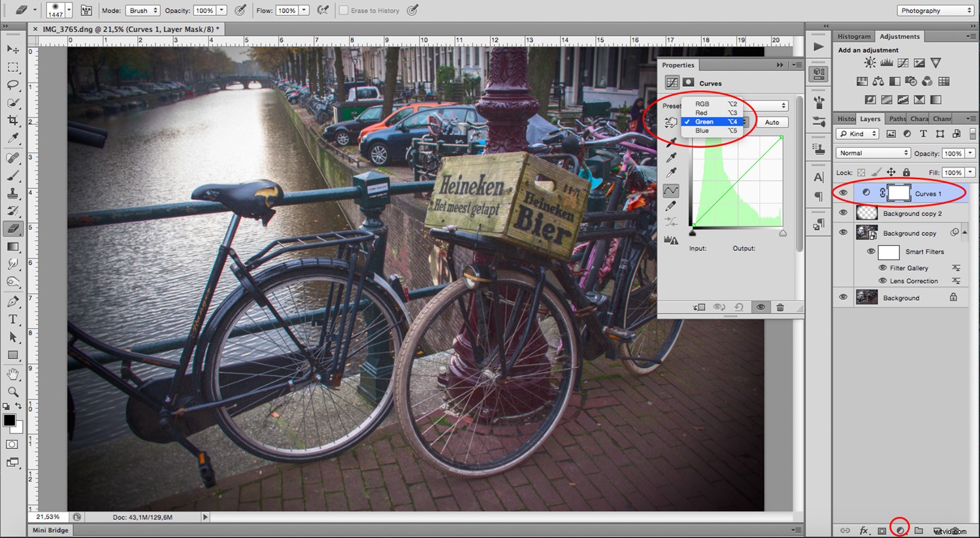
Task: Switch to the Paths tab
Action: pyautogui.click(x=896, y=118)
